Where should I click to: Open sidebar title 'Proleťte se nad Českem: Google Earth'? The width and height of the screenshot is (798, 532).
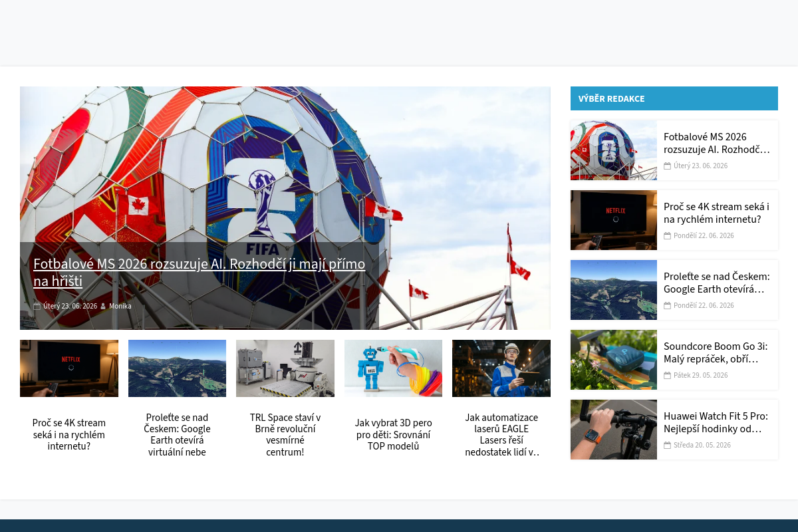pos(717,283)
